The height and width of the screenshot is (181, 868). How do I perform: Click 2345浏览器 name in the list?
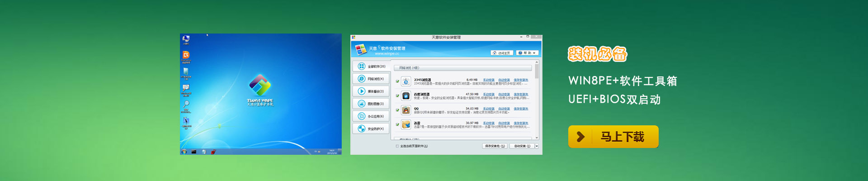422,80
